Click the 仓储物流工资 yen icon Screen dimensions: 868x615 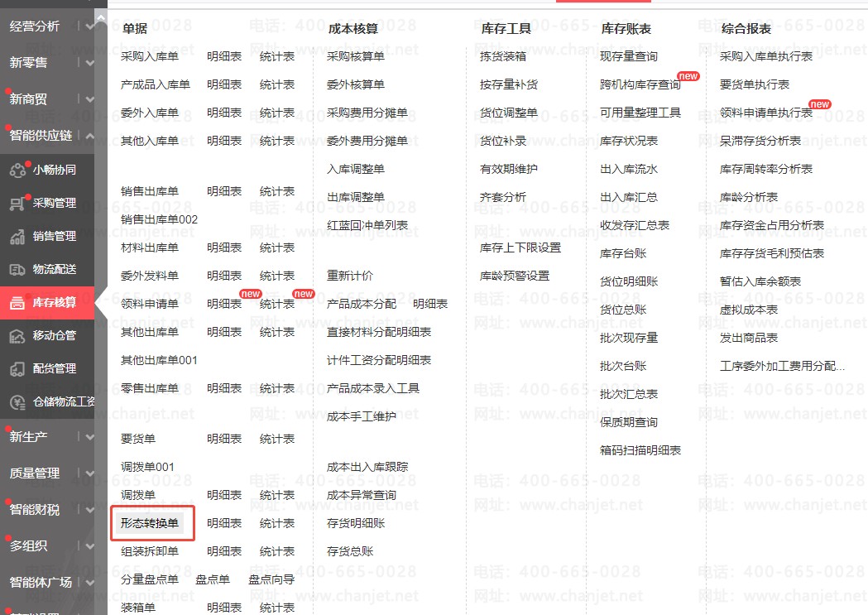click(x=17, y=402)
